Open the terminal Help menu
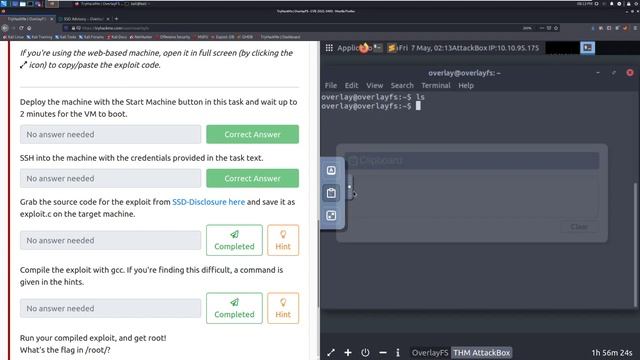This screenshot has width=640, height=360. (x=466, y=85)
